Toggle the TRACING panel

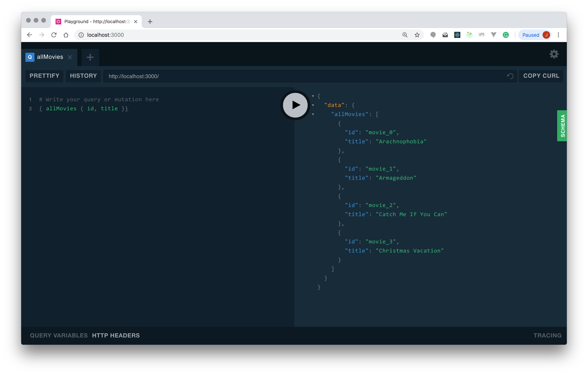pyautogui.click(x=547, y=335)
